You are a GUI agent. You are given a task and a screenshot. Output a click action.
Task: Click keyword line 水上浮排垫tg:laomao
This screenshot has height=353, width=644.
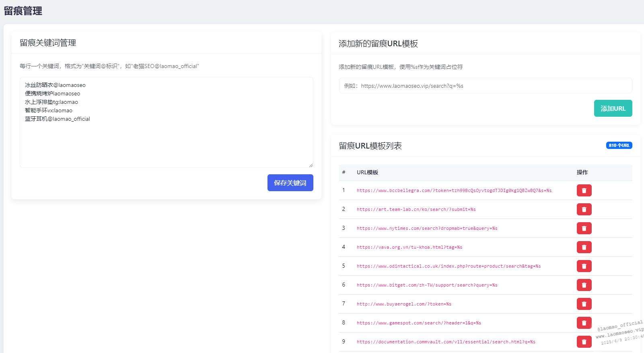pos(51,102)
